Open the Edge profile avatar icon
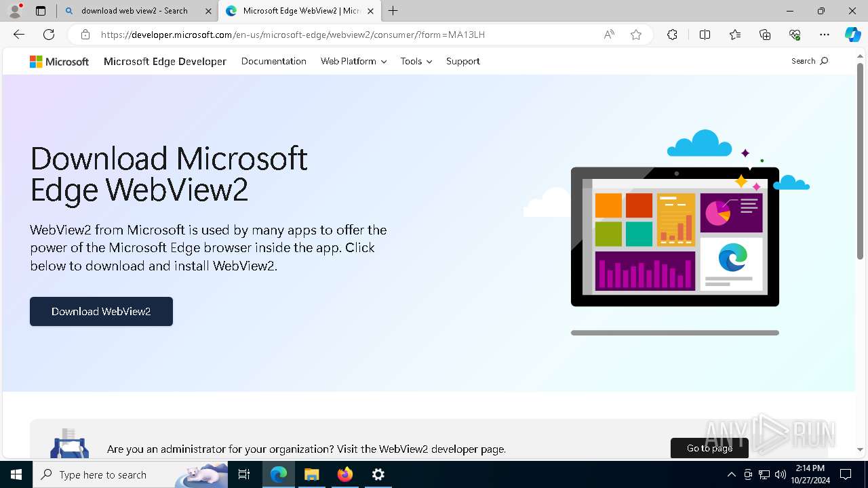 click(14, 11)
